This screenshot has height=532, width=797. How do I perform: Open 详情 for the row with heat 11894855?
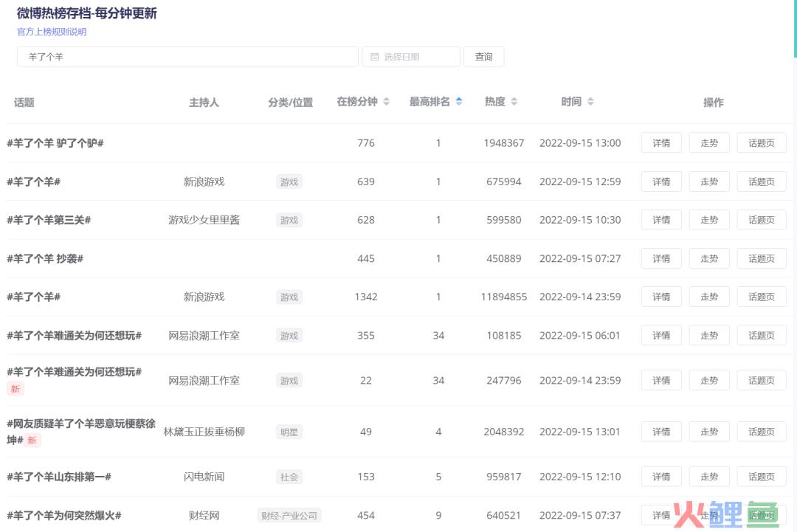click(x=661, y=297)
